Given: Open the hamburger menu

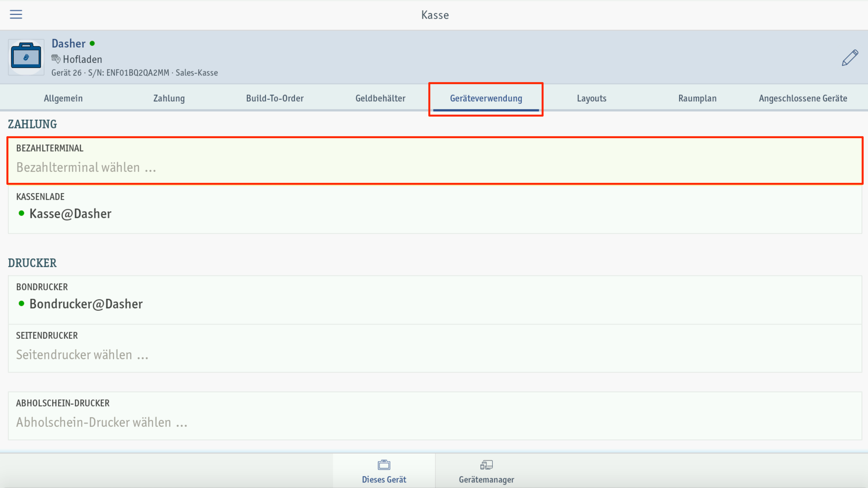Looking at the screenshot, I should [16, 14].
